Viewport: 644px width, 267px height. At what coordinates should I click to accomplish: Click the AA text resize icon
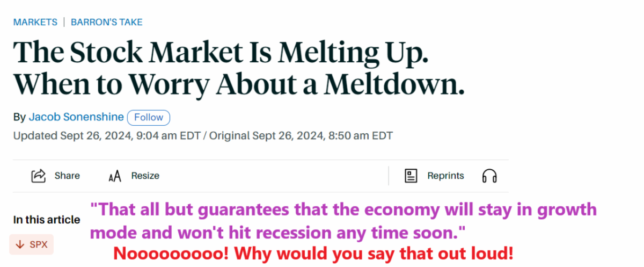click(115, 176)
